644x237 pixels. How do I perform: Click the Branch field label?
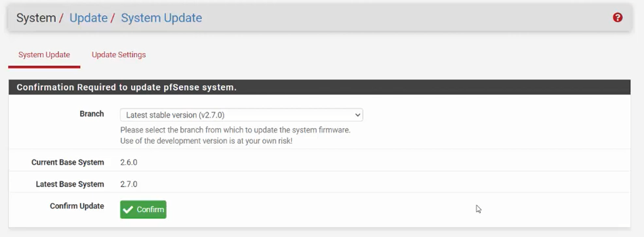[92, 114]
